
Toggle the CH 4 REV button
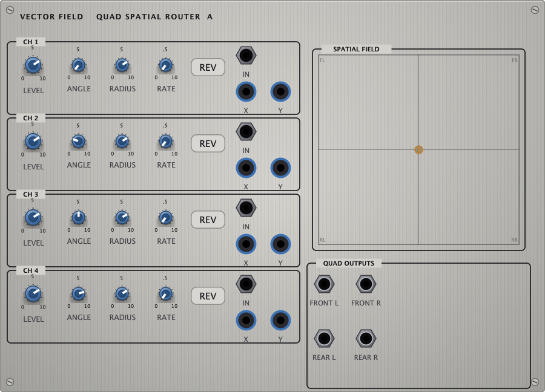pos(208,296)
